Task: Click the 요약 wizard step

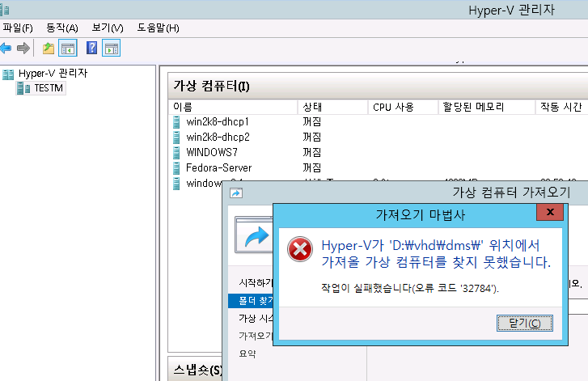Action: click(247, 353)
